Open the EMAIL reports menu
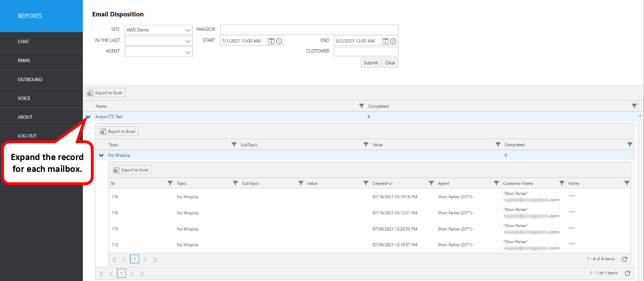This screenshot has height=281, width=644. point(41,60)
